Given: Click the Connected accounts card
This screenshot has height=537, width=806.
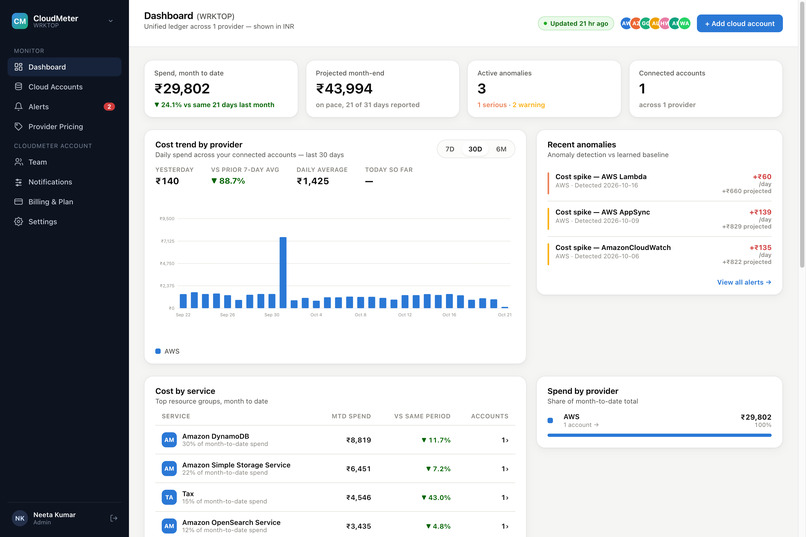Looking at the screenshot, I should pyautogui.click(x=706, y=89).
